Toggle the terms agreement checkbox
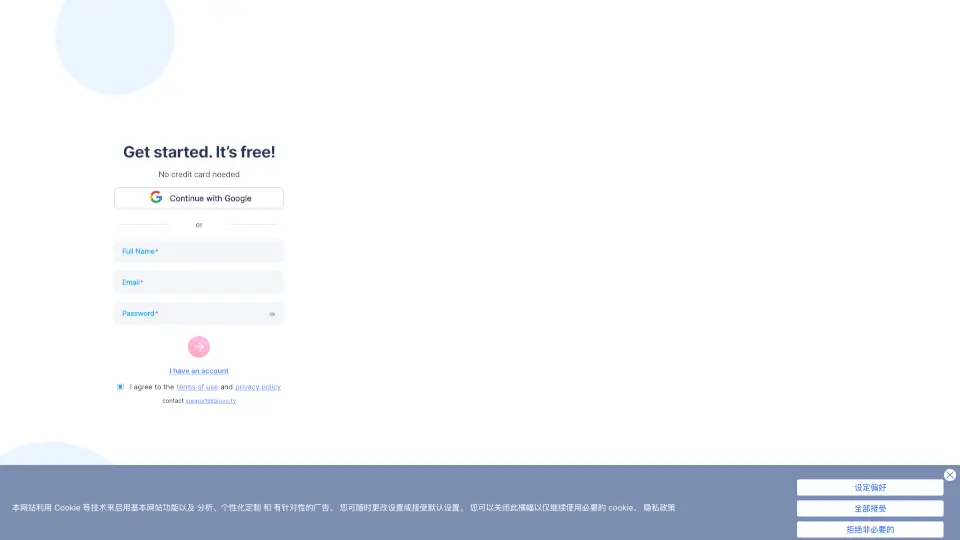 click(x=120, y=387)
